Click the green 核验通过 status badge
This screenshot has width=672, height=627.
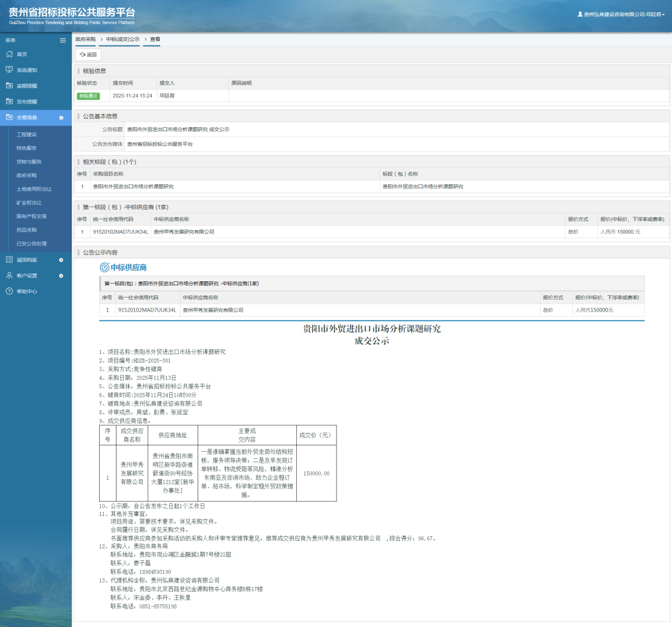click(x=88, y=96)
